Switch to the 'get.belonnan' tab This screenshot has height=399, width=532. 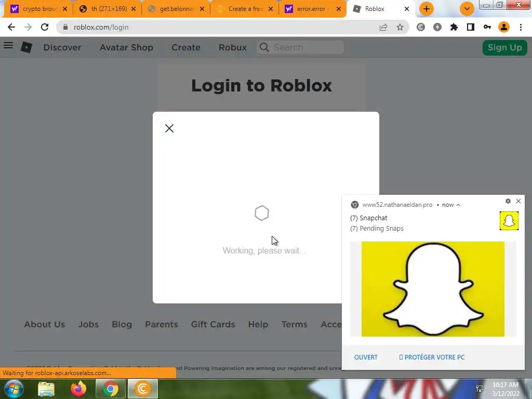point(175,9)
